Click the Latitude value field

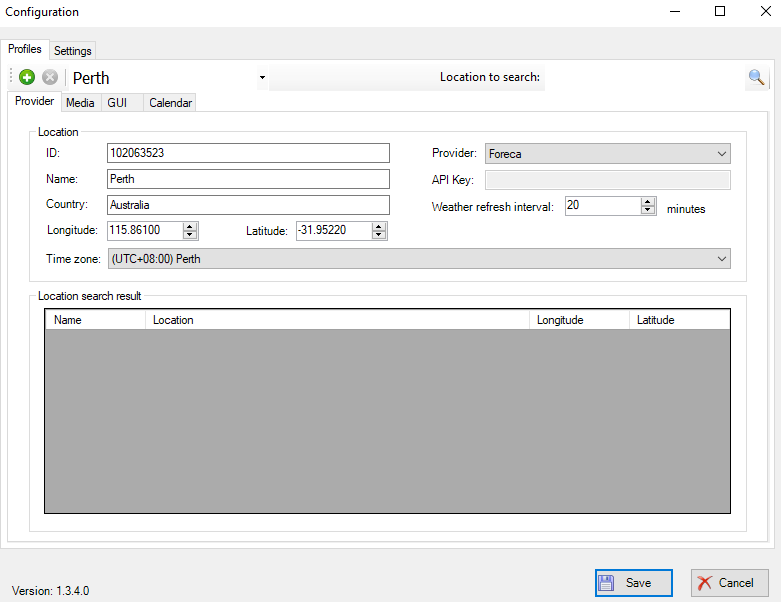pos(334,231)
